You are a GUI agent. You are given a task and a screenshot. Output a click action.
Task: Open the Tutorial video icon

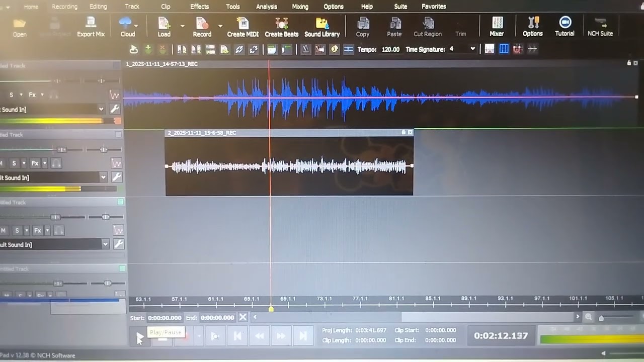coord(565,27)
